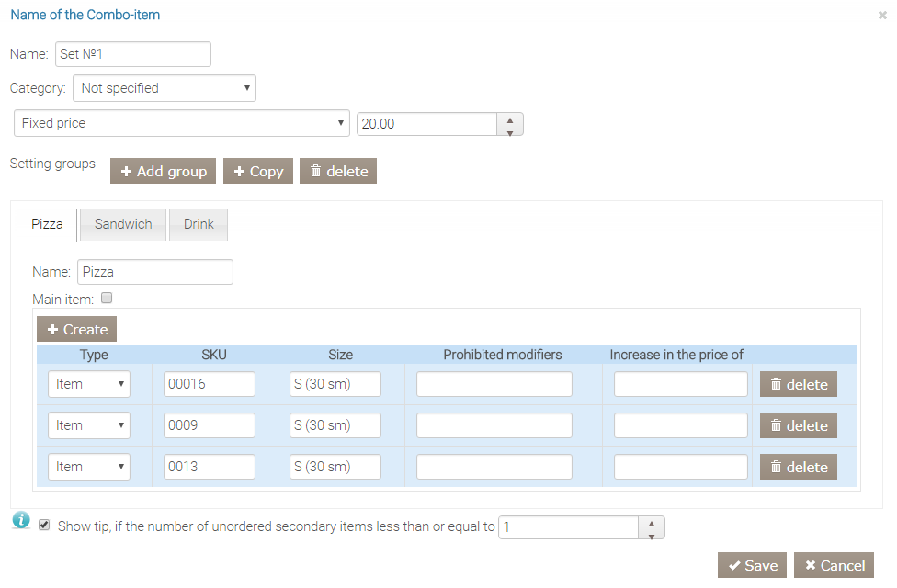897x588 pixels.
Task: Switch to the Sandwich tab
Action: point(123,224)
